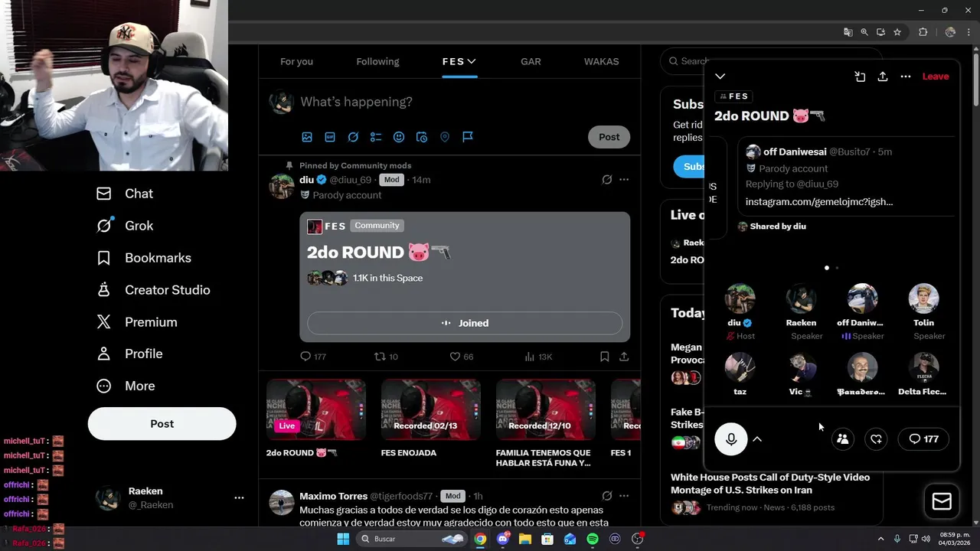Schedule the post with calendar icon
The width and height of the screenshot is (980, 551).
click(x=422, y=137)
